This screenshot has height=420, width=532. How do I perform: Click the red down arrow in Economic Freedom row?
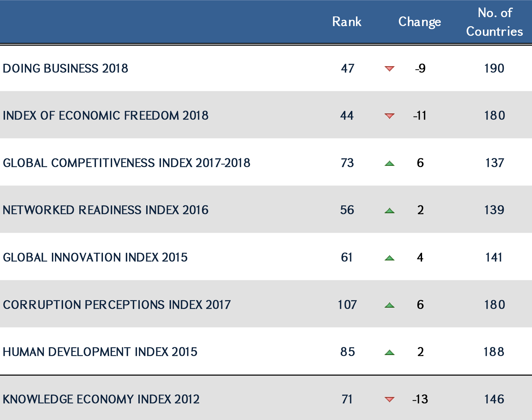pos(389,116)
